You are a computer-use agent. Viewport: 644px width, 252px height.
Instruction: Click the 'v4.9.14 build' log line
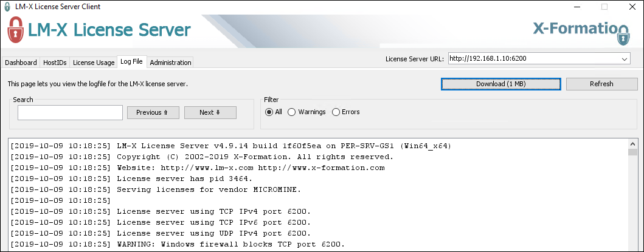(x=231, y=146)
